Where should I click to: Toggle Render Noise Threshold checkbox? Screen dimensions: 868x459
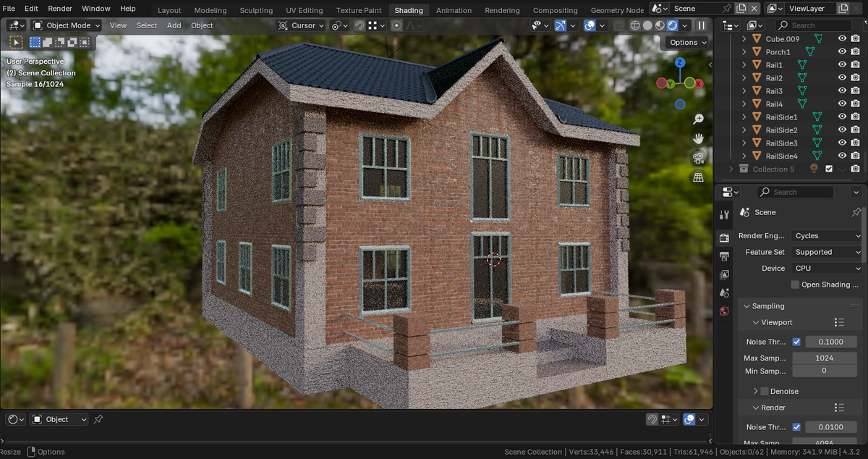click(x=796, y=427)
